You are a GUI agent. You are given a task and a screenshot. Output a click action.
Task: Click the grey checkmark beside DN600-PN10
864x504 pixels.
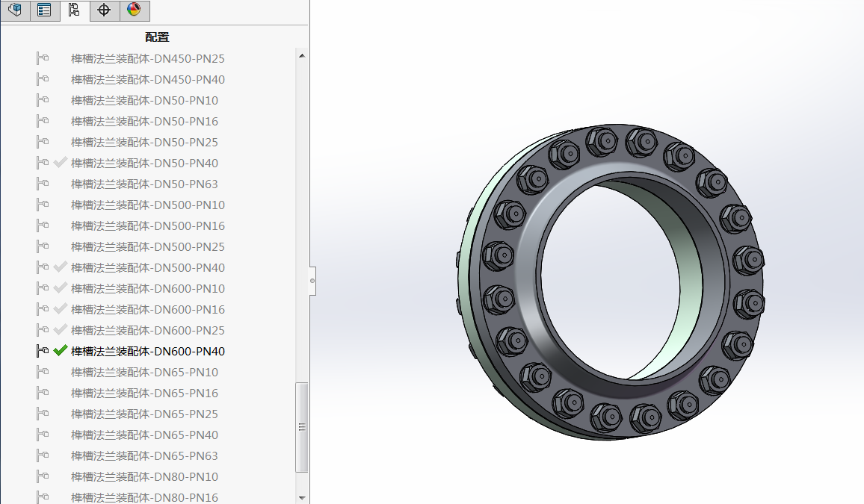point(61,287)
